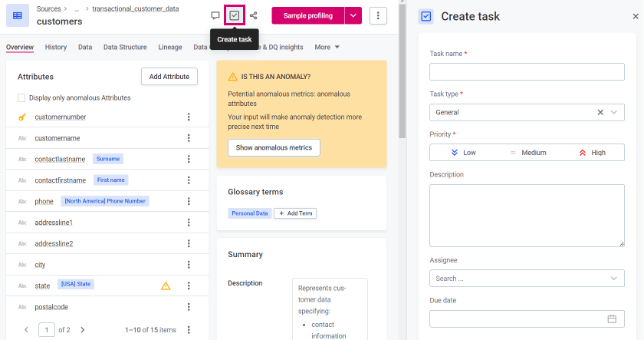
Task: Enable Display only anomalous Attributes checkbox
Action: pos(21,97)
